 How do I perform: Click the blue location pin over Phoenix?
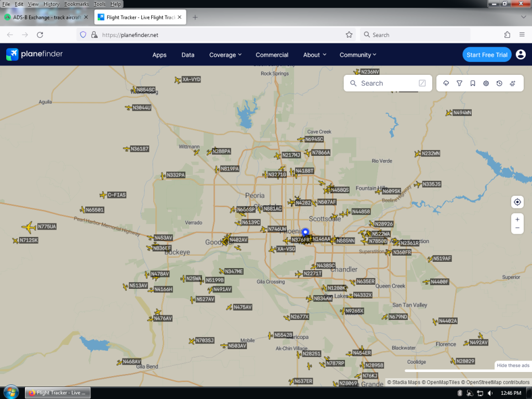305,232
